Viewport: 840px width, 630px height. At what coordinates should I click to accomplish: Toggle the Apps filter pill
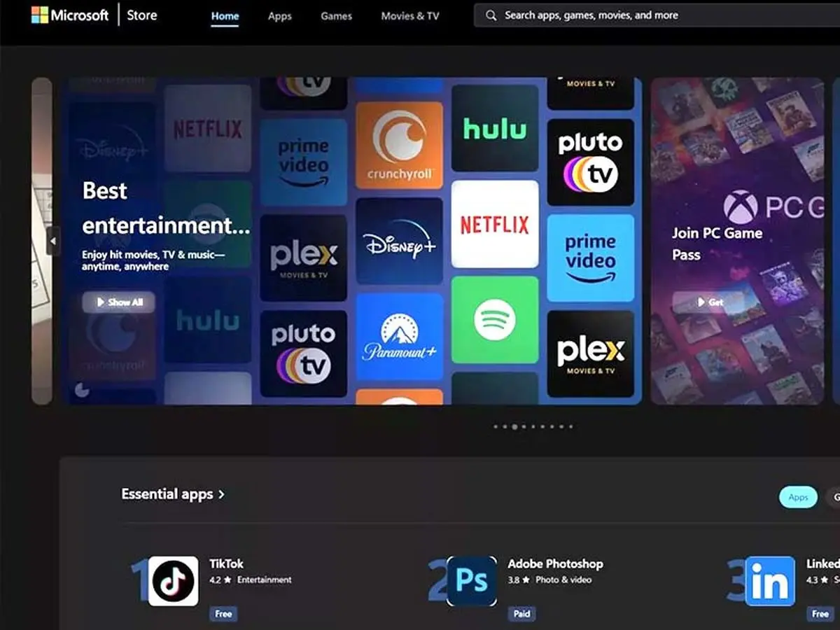pyautogui.click(x=798, y=497)
